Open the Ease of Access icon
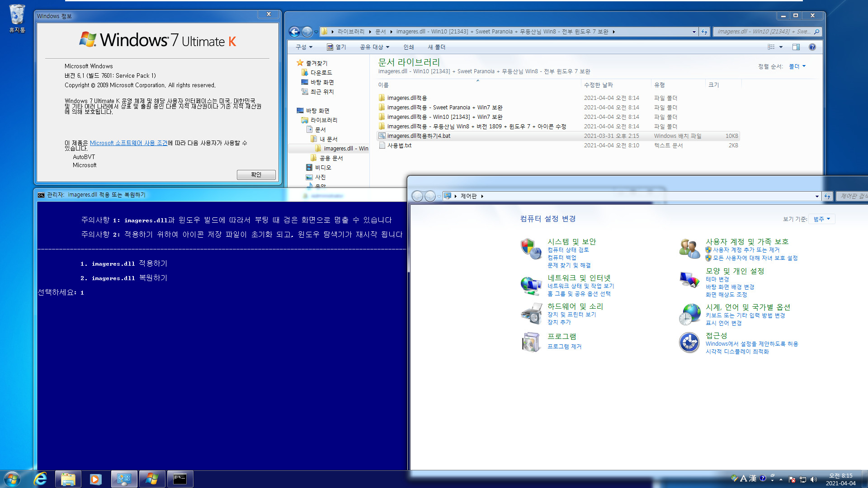 pyautogui.click(x=689, y=343)
